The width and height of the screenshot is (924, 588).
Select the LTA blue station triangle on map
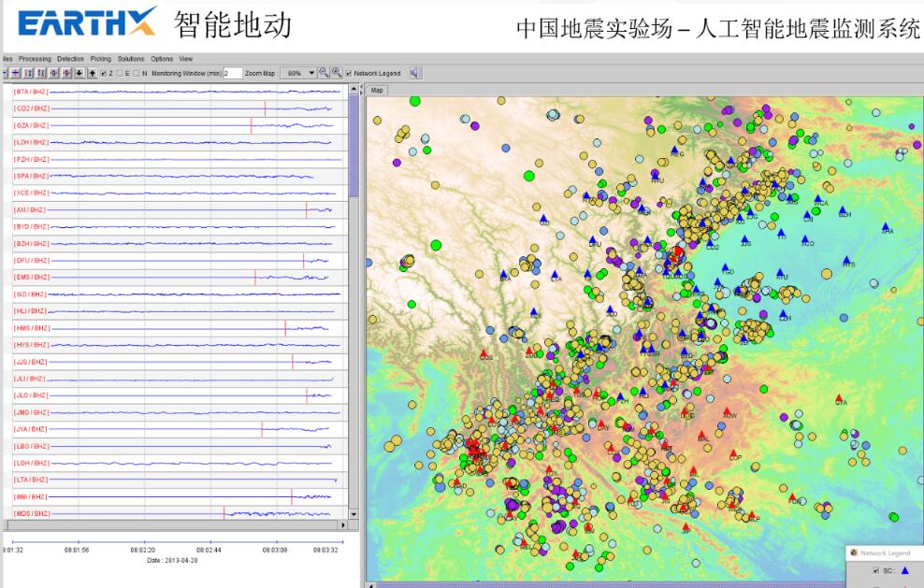pos(555,275)
